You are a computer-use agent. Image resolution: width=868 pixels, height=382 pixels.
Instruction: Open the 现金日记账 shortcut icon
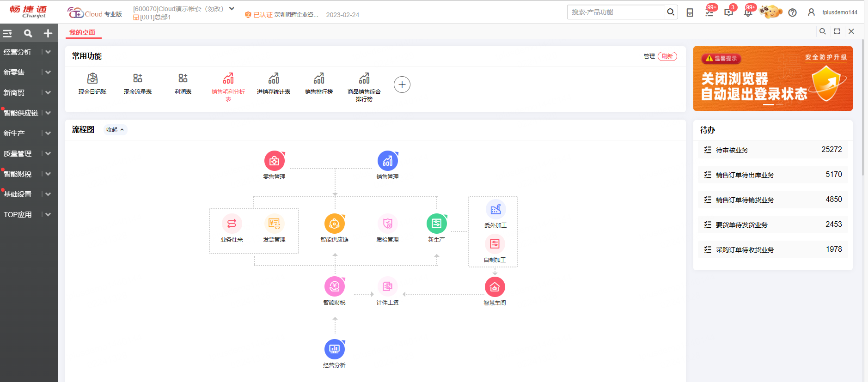tap(92, 79)
